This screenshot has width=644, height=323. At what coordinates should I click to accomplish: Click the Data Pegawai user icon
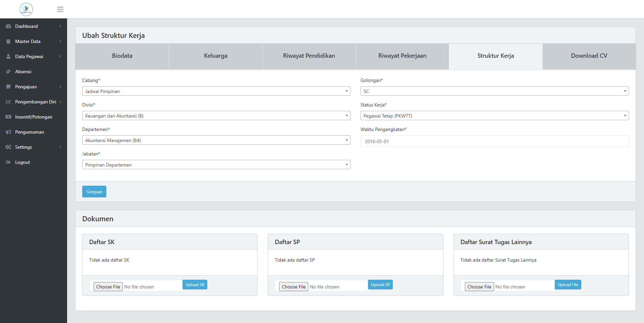tap(8, 56)
